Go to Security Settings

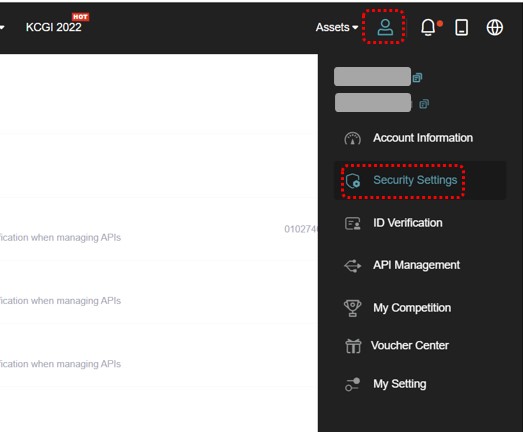click(415, 180)
